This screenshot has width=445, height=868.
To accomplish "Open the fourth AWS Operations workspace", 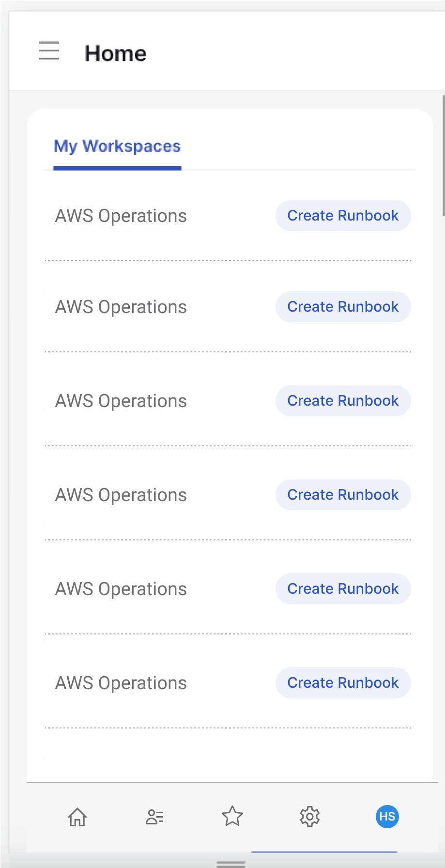I will pos(121,495).
